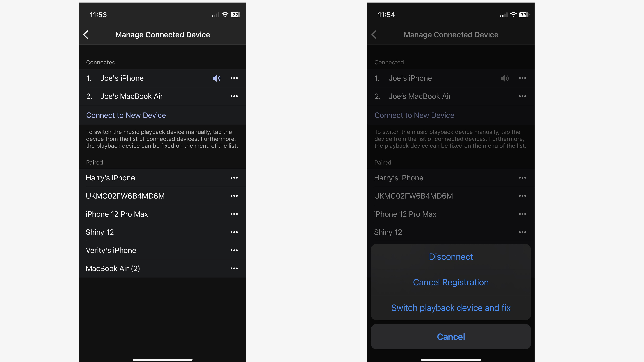
Task: Select Disconnect from the action sheet
Action: [451, 256]
